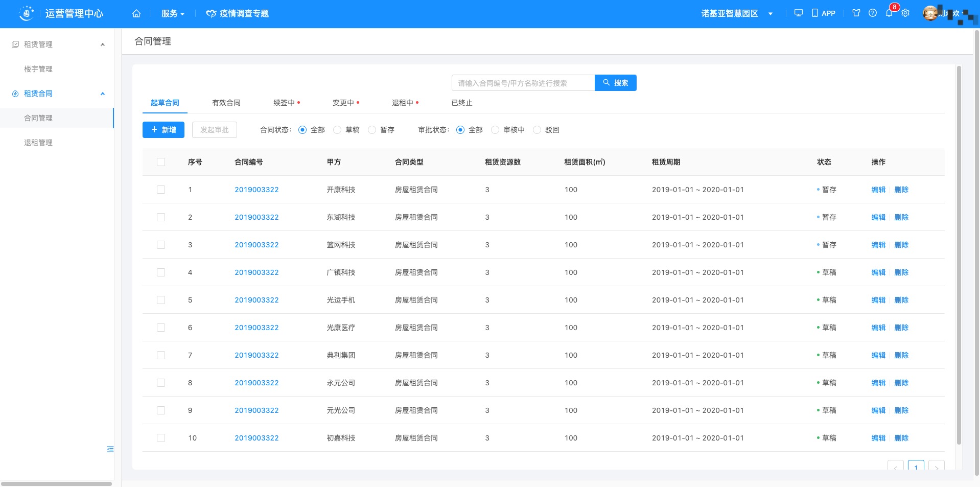Image resolution: width=980 pixels, height=487 pixels.
Task: Check the row for 初嘉科技
Action: pos(161,438)
